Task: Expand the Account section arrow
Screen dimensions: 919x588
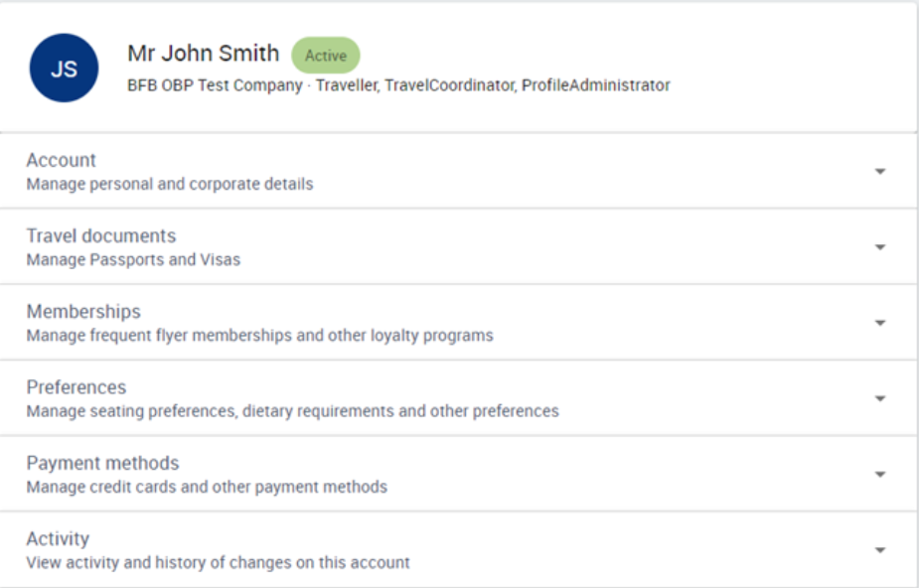Action: (879, 171)
